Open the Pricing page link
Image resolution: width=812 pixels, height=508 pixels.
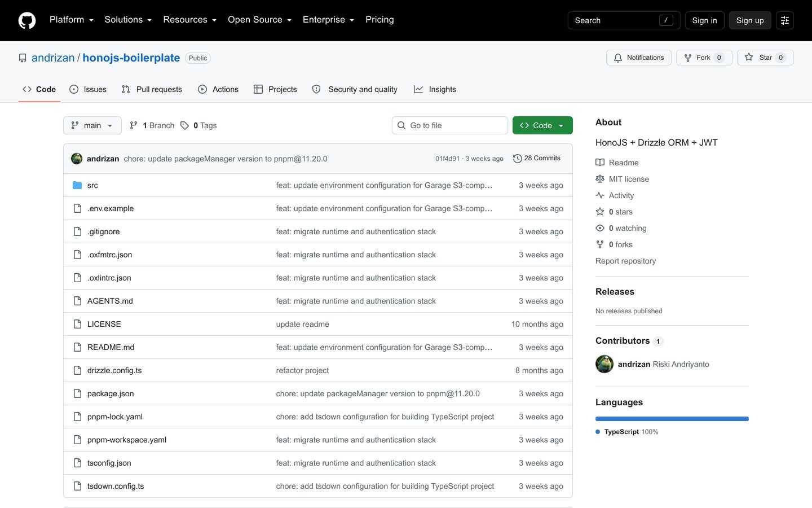click(x=379, y=20)
